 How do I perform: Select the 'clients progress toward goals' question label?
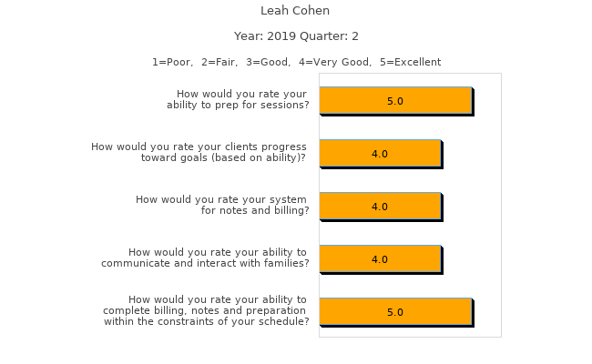(x=199, y=152)
